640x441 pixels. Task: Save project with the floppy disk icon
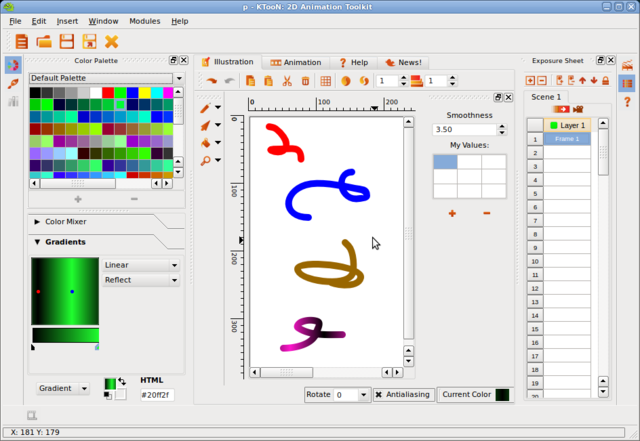tap(67, 41)
